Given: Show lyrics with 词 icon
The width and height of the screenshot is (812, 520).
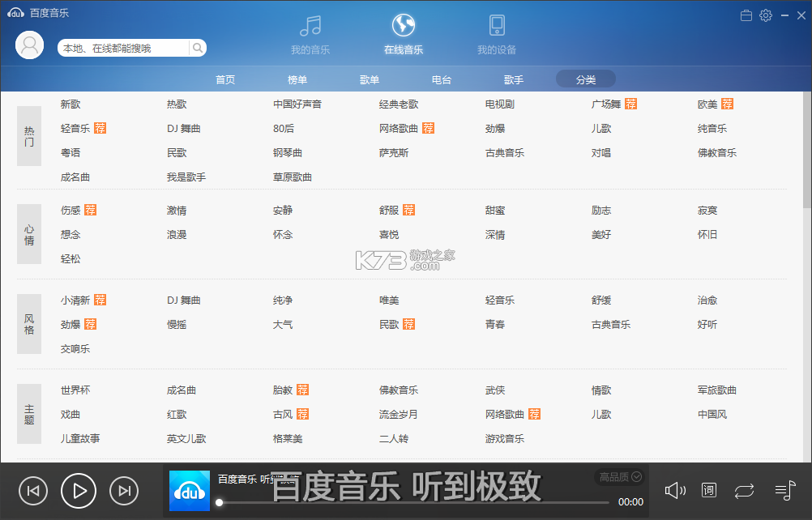Looking at the screenshot, I should pyautogui.click(x=709, y=490).
